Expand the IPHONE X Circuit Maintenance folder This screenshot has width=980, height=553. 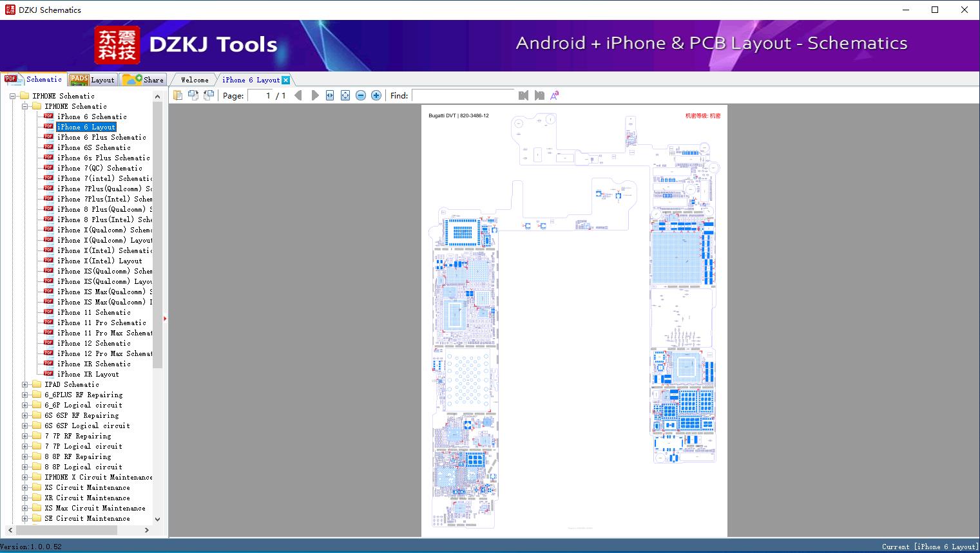pyautogui.click(x=25, y=477)
